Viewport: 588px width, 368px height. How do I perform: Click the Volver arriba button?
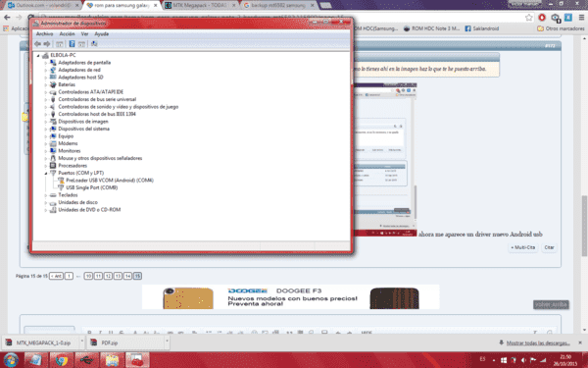pyautogui.click(x=551, y=305)
